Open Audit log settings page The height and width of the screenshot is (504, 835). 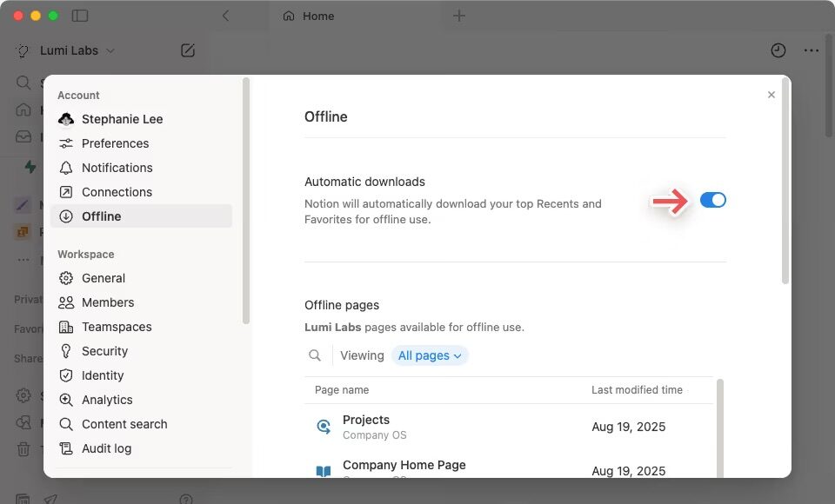coord(141,448)
